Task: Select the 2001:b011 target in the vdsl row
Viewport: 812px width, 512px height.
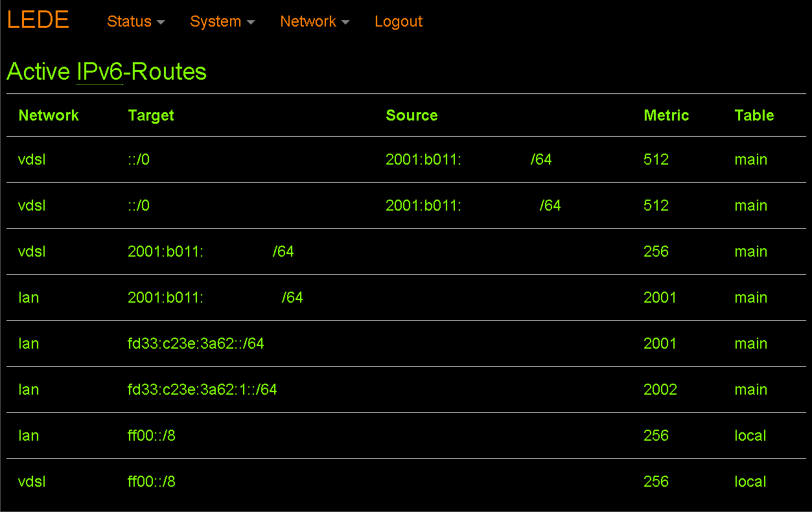Action: point(211,251)
